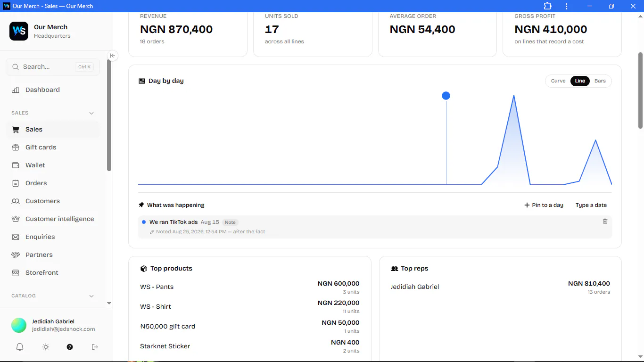The height and width of the screenshot is (362, 644).
Task: Click the main page vertical scrollbar
Action: coord(640,90)
